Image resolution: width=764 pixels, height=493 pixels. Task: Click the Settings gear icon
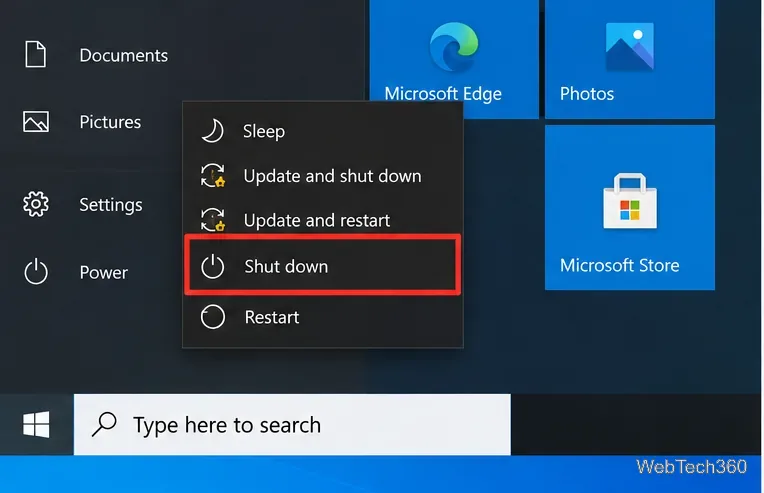[36, 204]
